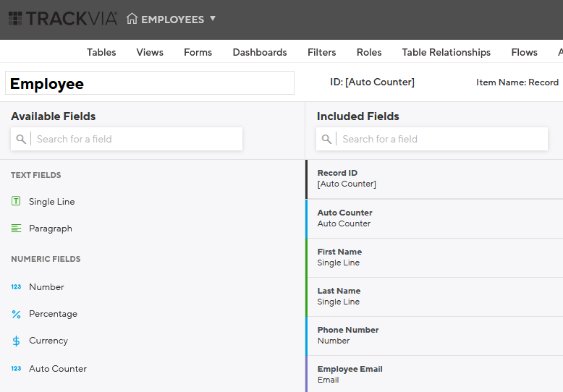Select the Employee Email included field
Viewport: 563px width, 392px height.
point(434,374)
